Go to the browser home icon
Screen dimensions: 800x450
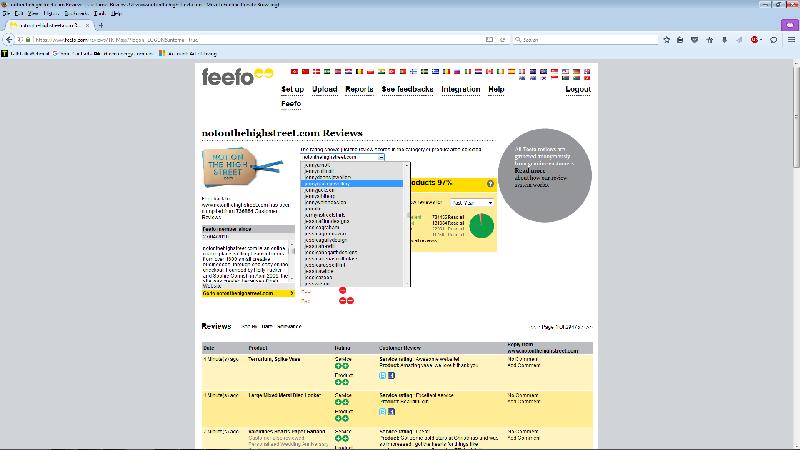click(710, 39)
